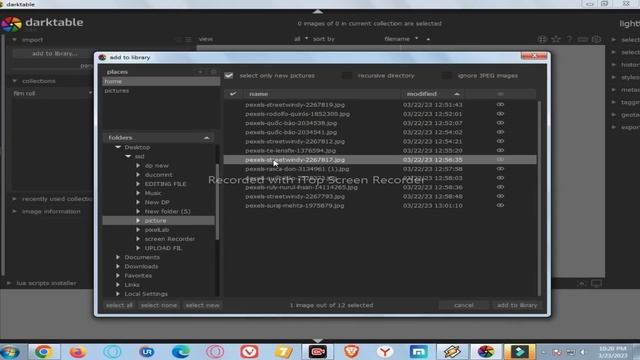Toggle eye preview for the 12:52:01 file
Screen dimensions: 640x360
click(x=500, y=114)
